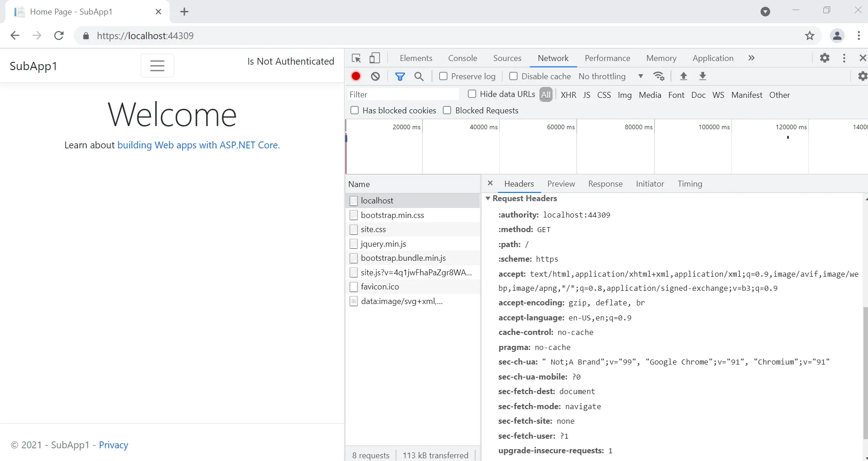
Task: Open the Timing tab of the request
Action: tap(690, 184)
